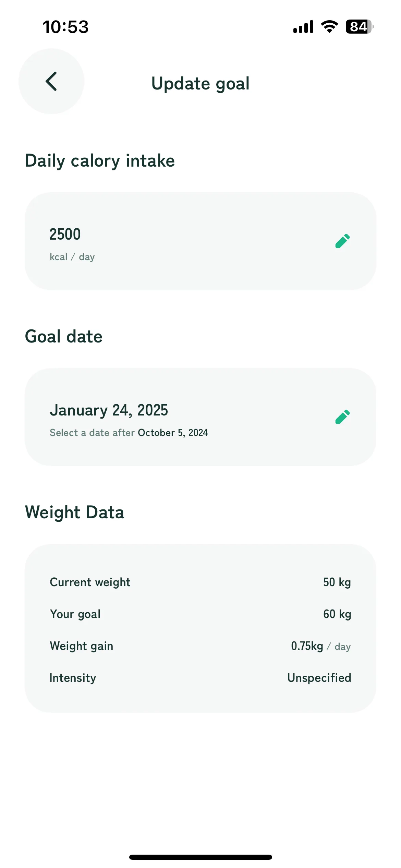Tap the Weight gain row
Image resolution: width=401 pixels, height=868 pixels.
200,646
